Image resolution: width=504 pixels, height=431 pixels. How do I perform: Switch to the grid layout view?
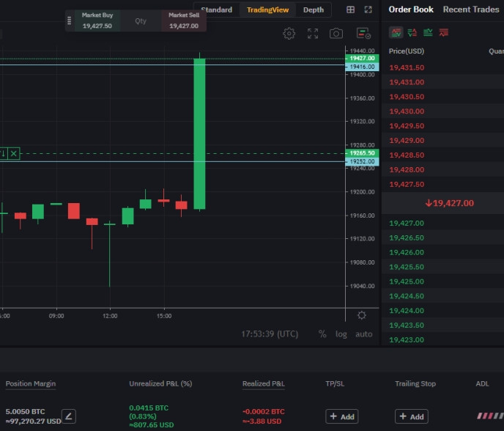pyautogui.click(x=350, y=10)
